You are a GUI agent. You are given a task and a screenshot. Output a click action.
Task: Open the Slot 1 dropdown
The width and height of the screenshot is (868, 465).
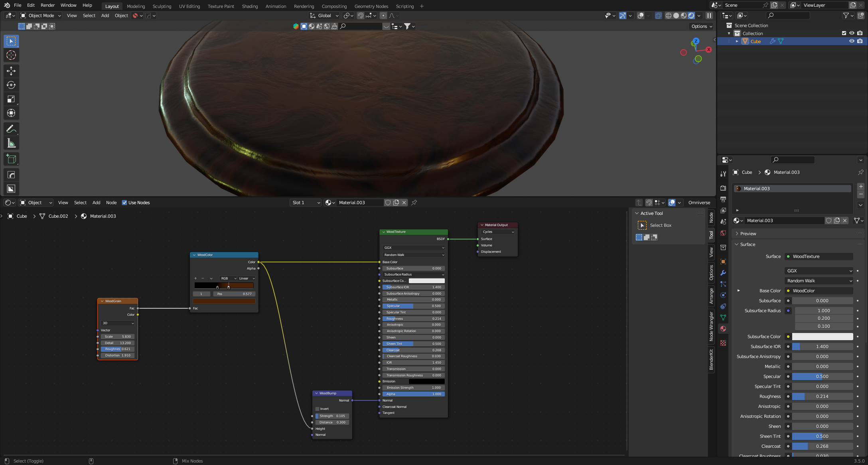[306, 203]
